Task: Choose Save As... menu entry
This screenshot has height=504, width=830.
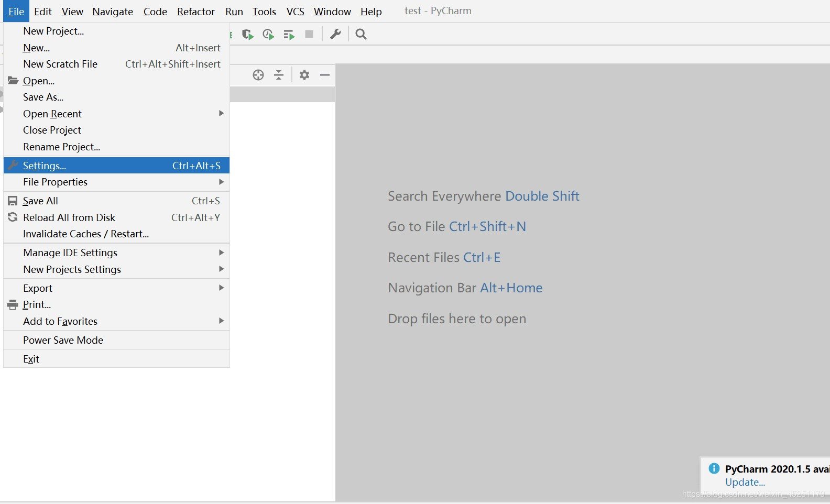Action: tap(116, 97)
